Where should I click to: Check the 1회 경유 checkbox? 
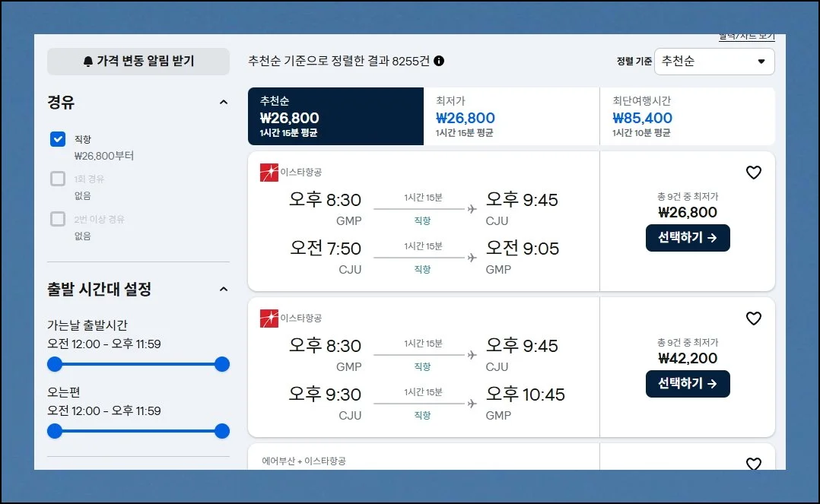[58, 179]
